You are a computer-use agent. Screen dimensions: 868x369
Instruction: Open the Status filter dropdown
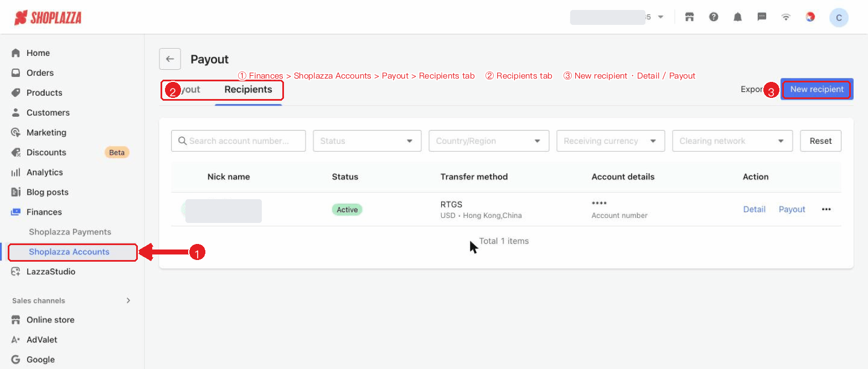click(x=367, y=141)
